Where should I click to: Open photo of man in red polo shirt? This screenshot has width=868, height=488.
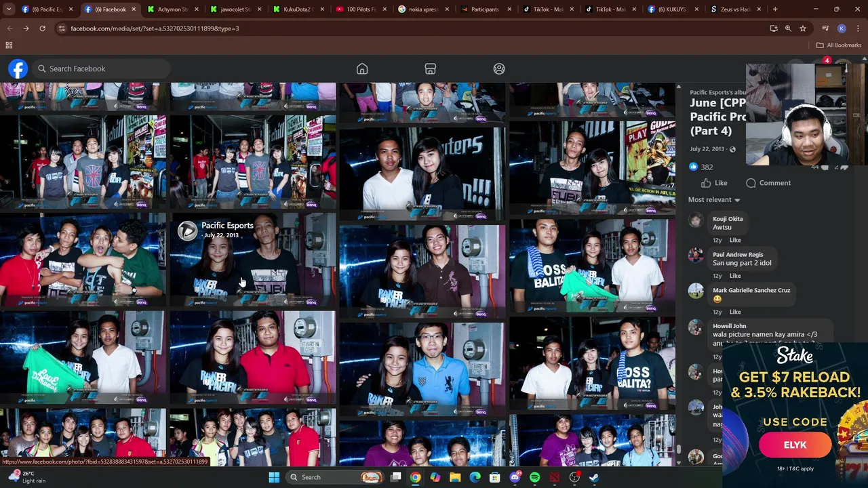pos(253,357)
